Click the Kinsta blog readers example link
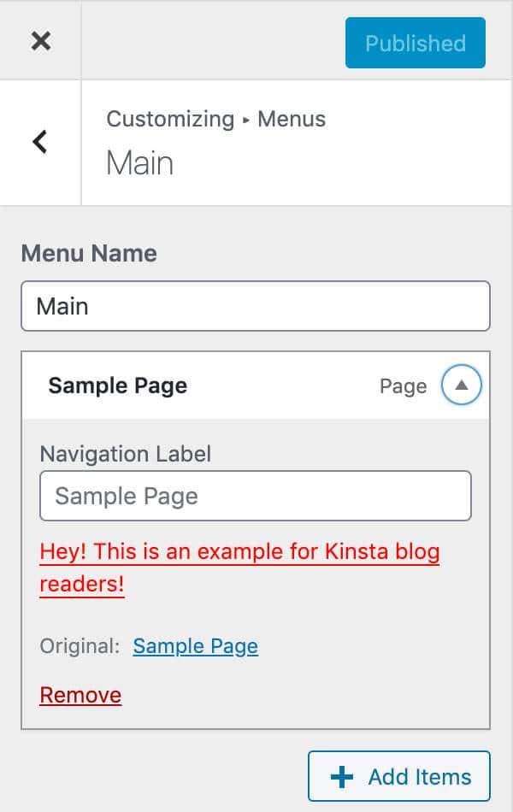The image size is (513, 812). coord(239,552)
